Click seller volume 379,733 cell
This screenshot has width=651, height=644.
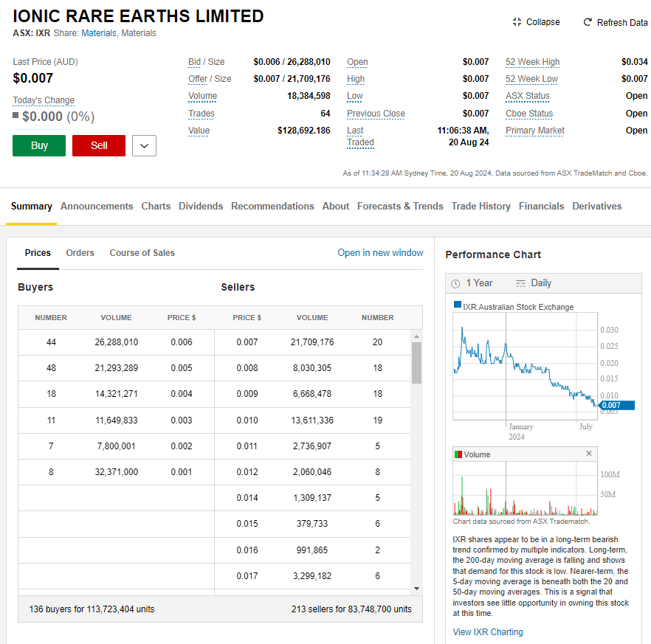click(x=312, y=524)
